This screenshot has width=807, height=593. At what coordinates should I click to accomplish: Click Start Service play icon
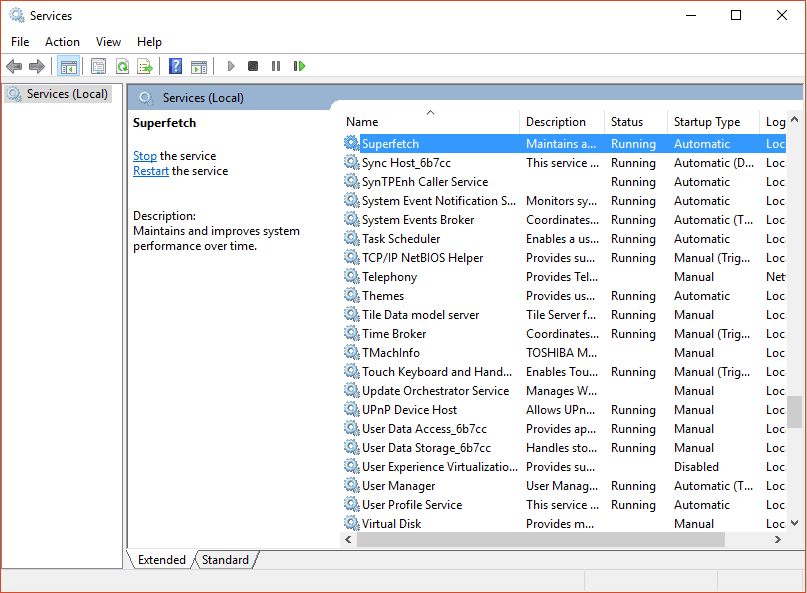pos(231,66)
